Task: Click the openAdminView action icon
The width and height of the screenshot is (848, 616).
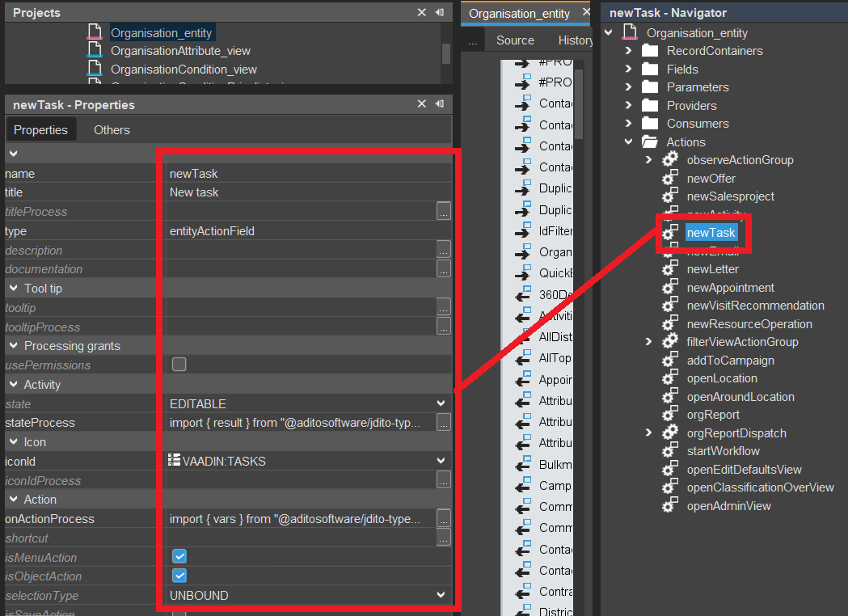Action: (670, 506)
